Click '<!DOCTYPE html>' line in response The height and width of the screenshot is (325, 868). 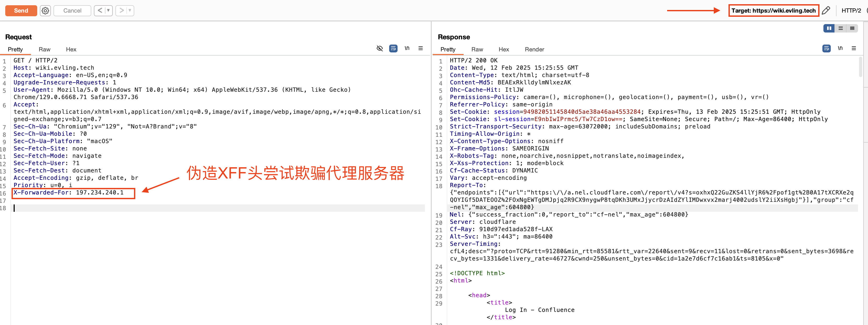click(x=477, y=273)
